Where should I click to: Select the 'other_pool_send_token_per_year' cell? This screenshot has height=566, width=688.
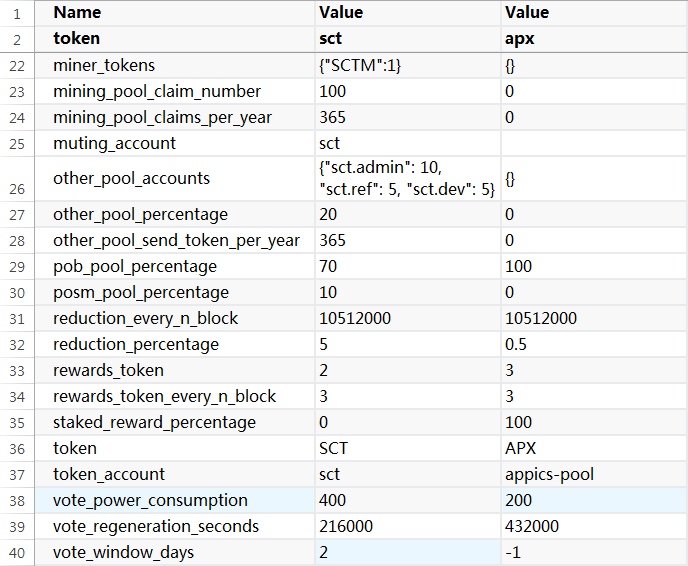[x=175, y=240]
